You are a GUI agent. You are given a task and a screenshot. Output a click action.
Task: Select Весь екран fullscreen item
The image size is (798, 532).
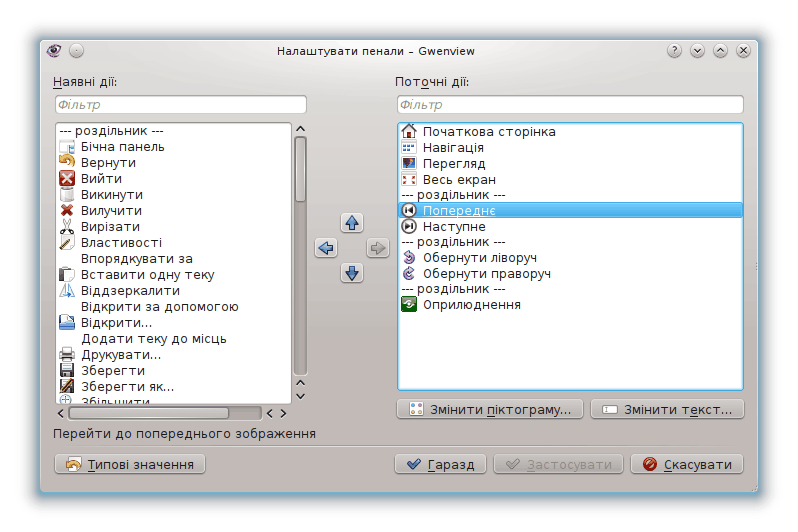pos(459,179)
